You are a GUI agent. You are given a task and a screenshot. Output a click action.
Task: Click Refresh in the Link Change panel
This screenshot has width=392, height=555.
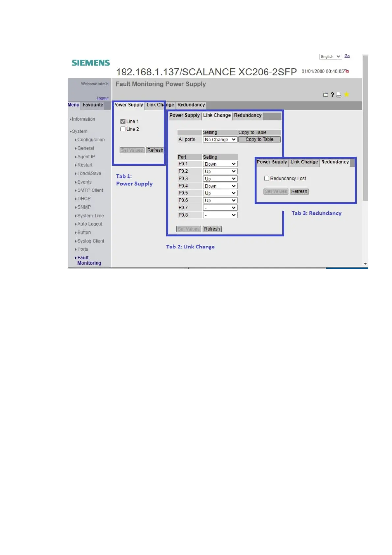pyautogui.click(x=212, y=229)
